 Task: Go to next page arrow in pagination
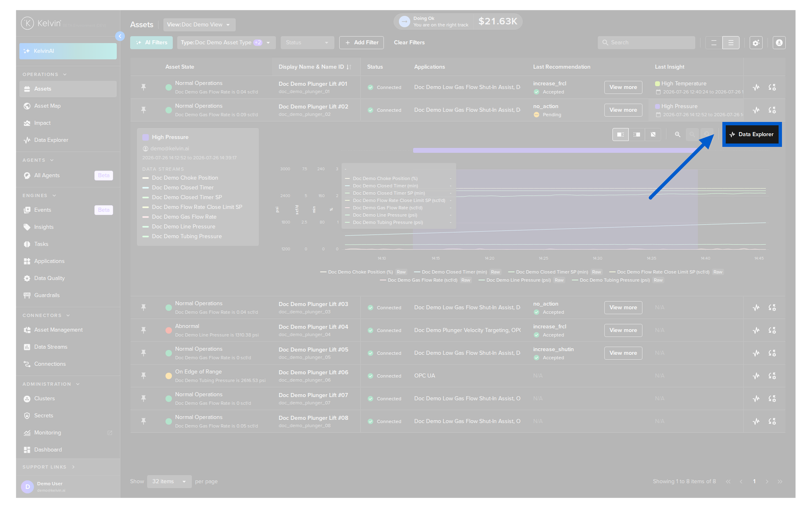pyautogui.click(x=767, y=481)
